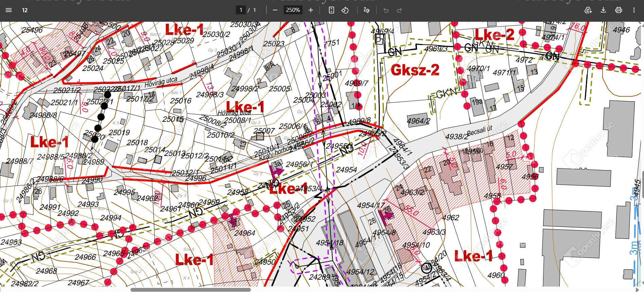Download the PDF file
The width and height of the screenshot is (644, 292).
(x=603, y=10)
